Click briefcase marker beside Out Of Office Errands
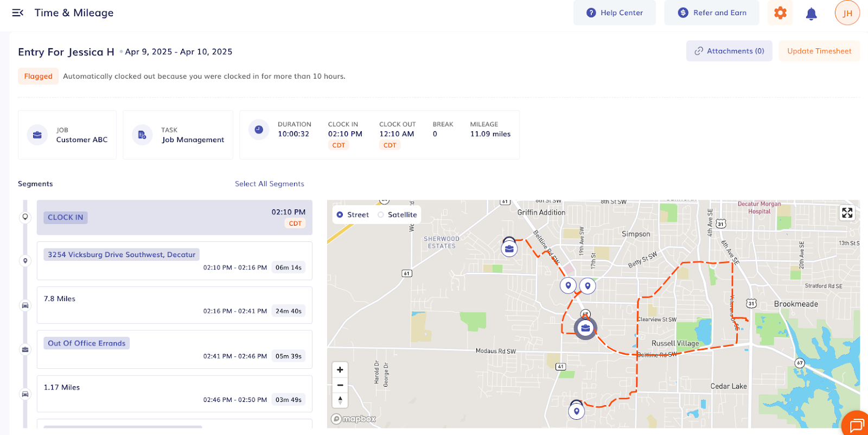 (x=25, y=349)
